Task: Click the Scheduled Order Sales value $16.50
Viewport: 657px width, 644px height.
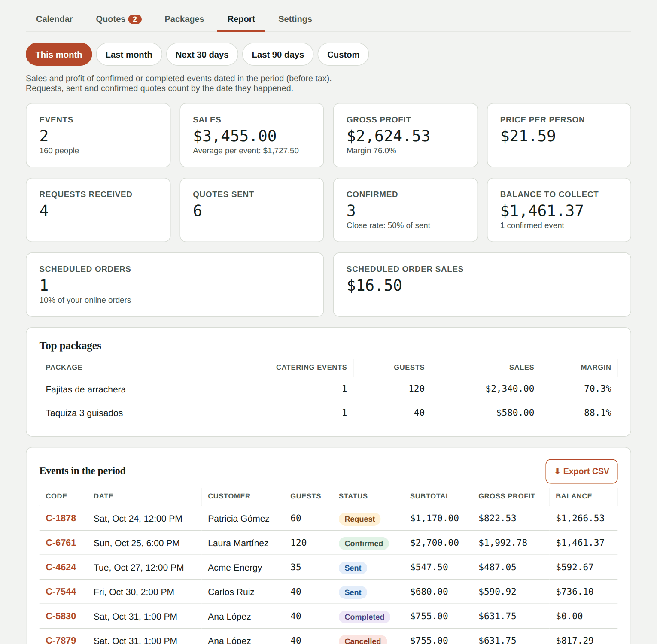Action: [374, 286]
